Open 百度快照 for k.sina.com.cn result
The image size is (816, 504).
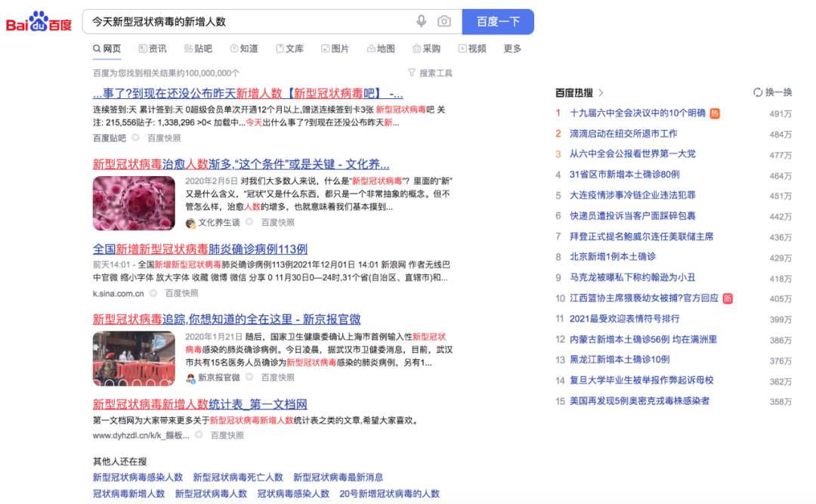pos(181,293)
